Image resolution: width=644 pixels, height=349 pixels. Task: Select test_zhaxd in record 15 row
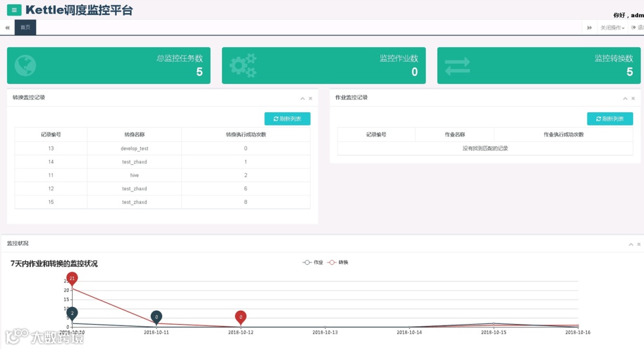pyautogui.click(x=134, y=202)
